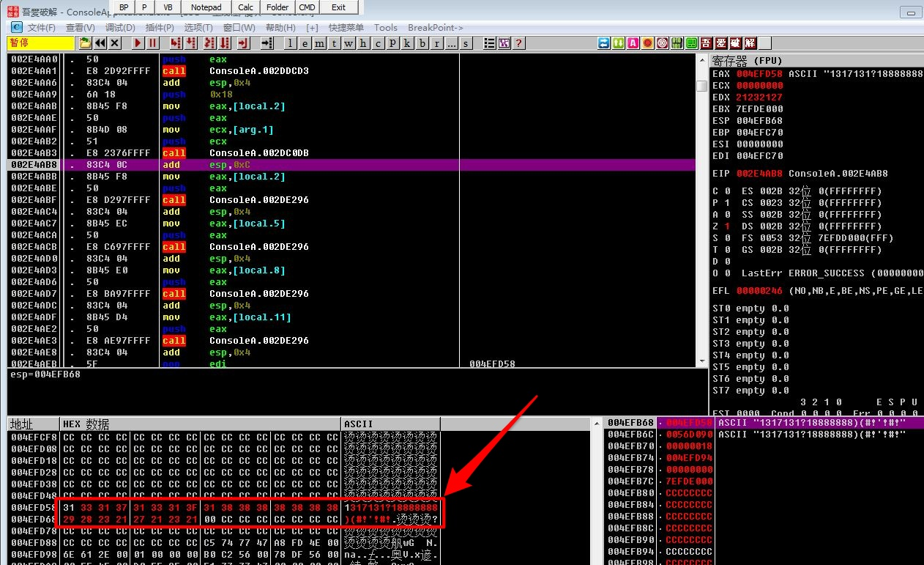Open the executable modules with the 'e' button
The width and height of the screenshot is (924, 565).
(x=305, y=43)
